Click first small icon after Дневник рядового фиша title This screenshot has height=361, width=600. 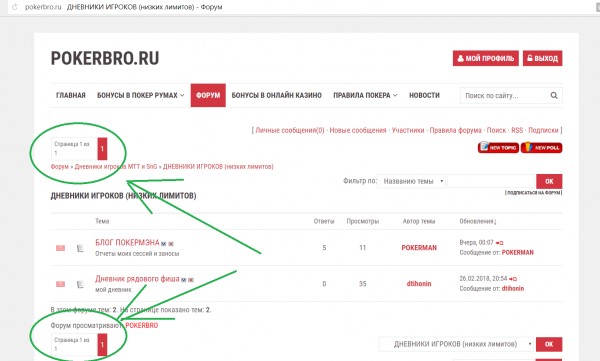[x=184, y=280]
